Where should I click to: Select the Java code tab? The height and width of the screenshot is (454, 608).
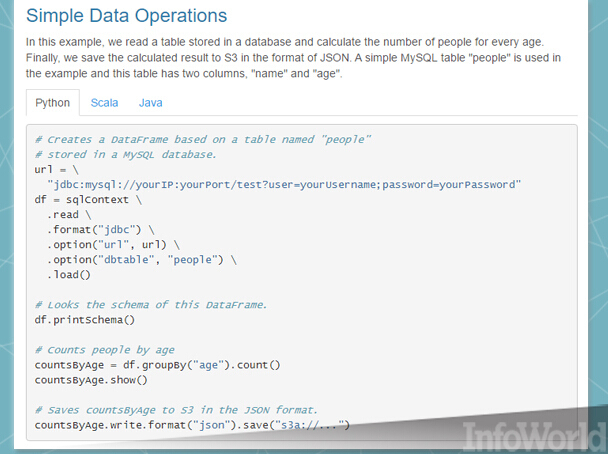[150, 103]
